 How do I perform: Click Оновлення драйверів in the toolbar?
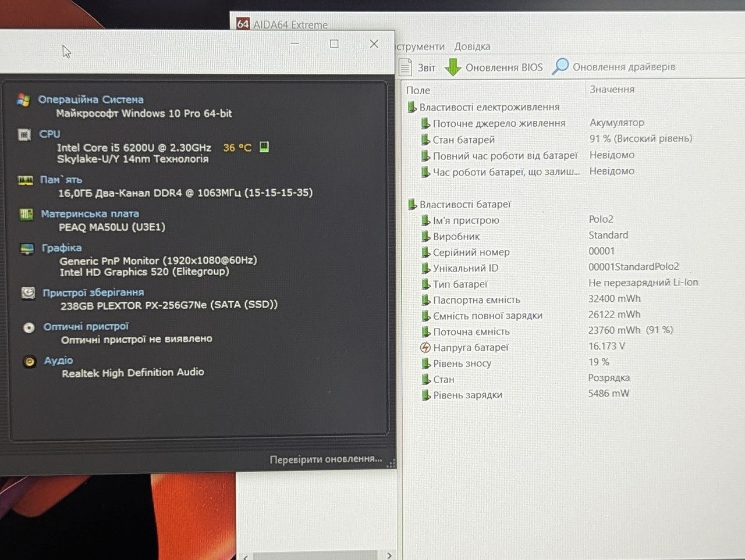(x=624, y=67)
